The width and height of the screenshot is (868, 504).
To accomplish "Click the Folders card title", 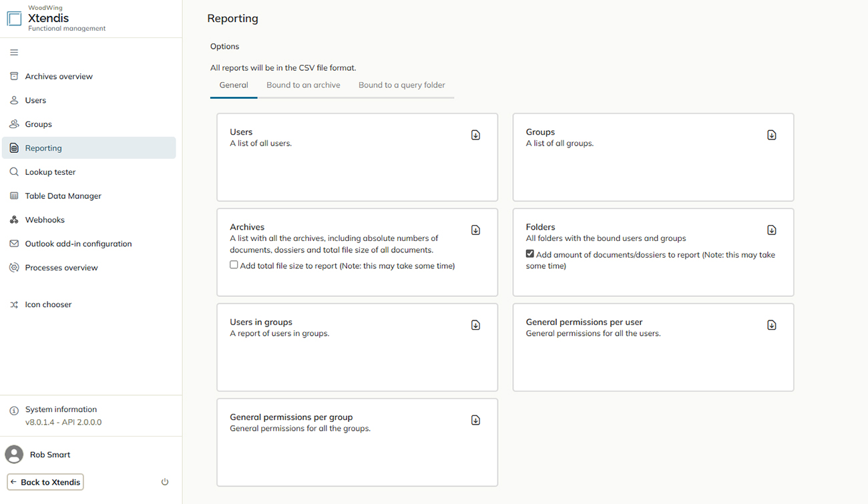I will pos(540,227).
